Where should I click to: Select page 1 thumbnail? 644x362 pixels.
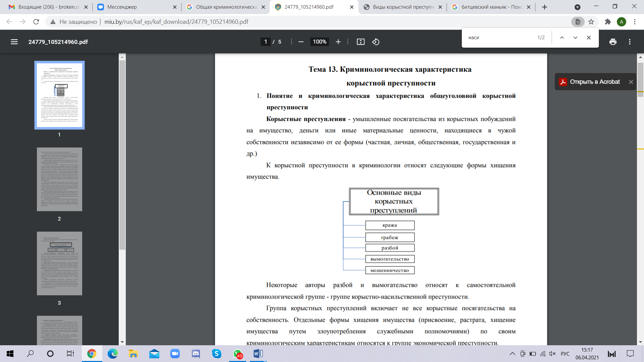point(59,95)
